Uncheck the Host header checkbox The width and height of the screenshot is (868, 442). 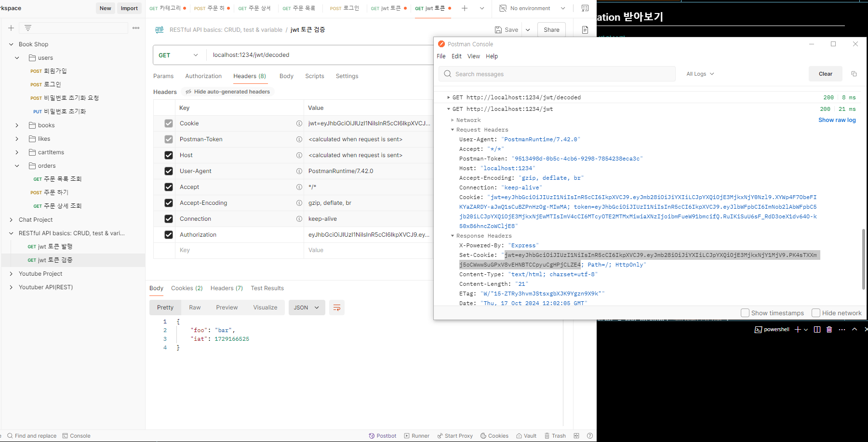pos(168,155)
